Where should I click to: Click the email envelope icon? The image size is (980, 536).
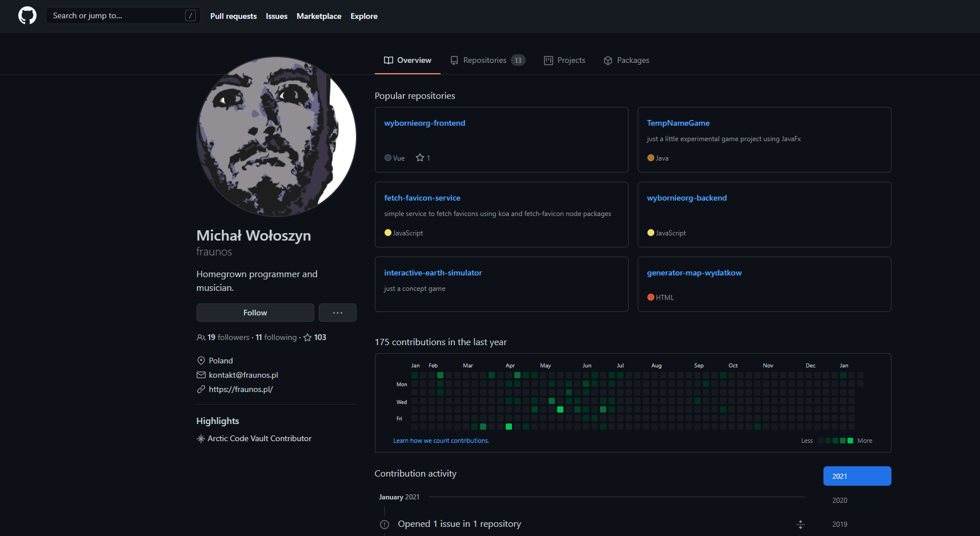coord(201,375)
